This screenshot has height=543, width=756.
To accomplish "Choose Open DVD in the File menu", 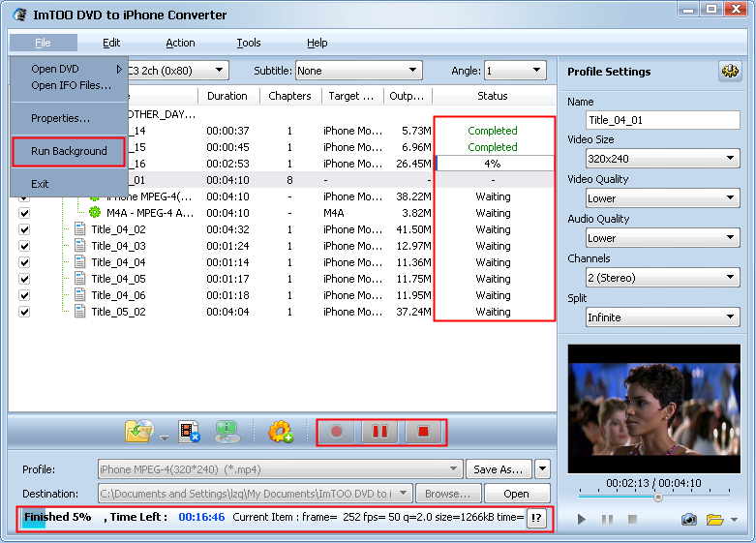I will pos(69,69).
